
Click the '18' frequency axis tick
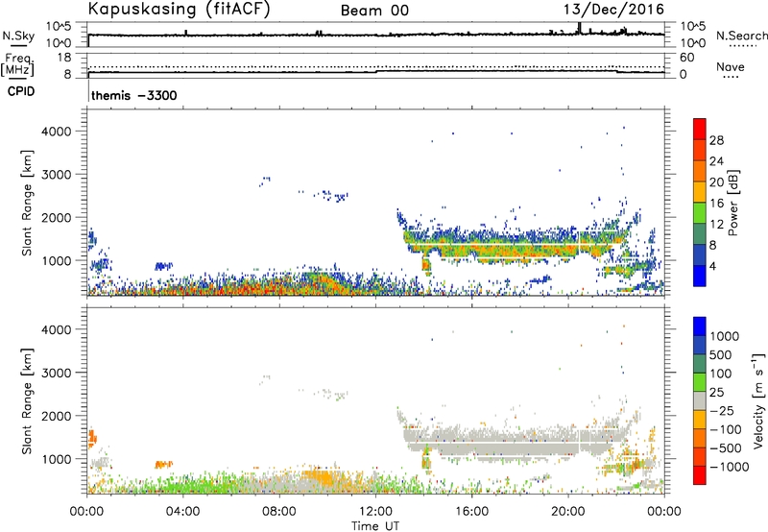[64, 57]
